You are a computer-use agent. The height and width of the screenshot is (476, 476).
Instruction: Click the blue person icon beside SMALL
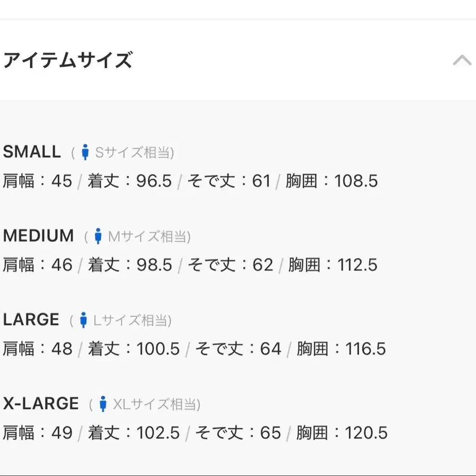tap(85, 152)
